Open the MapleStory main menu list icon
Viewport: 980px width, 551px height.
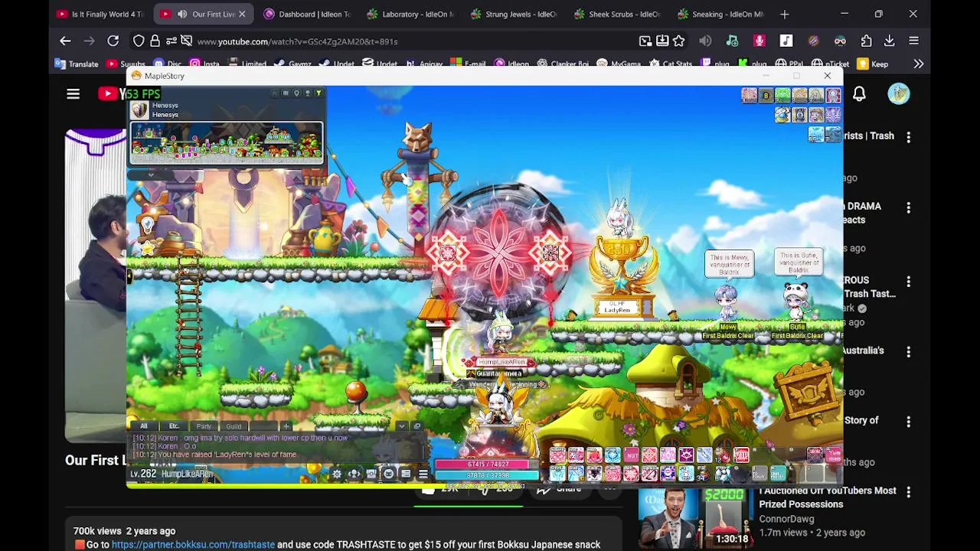[423, 474]
